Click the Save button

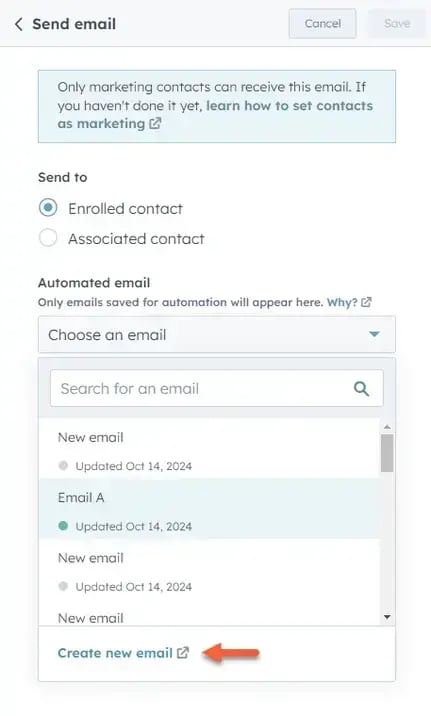click(397, 24)
